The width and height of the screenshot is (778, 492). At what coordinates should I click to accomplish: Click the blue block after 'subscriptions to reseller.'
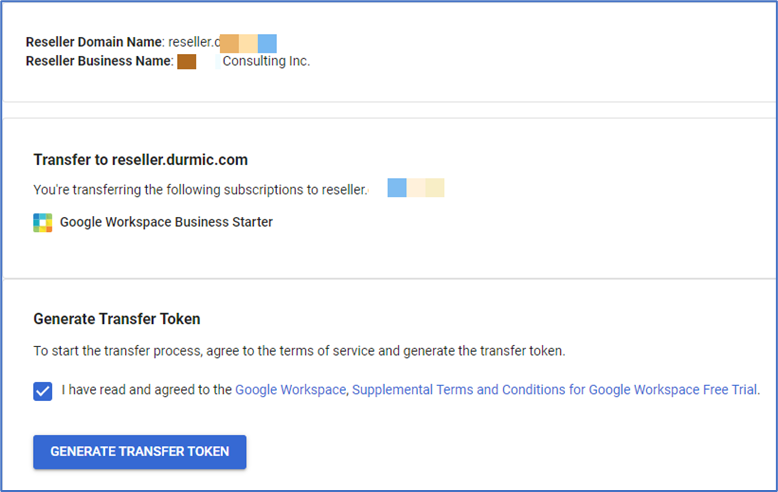pyautogui.click(x=397, y=188)
